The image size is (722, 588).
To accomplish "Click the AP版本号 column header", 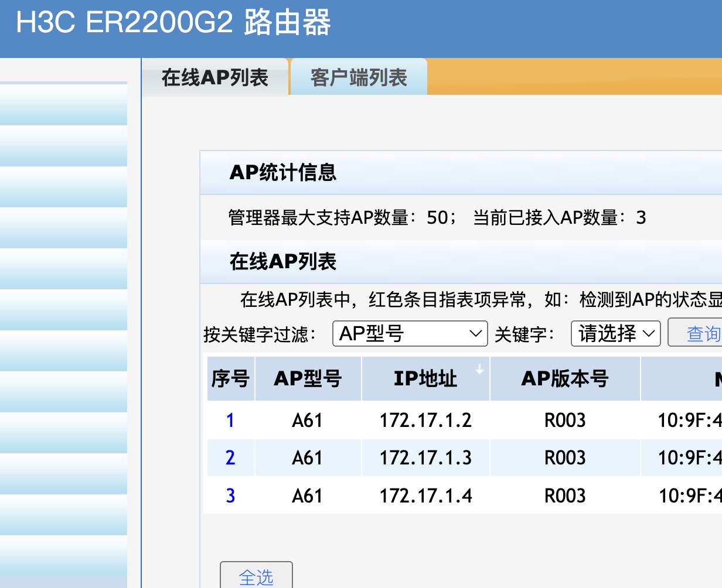I will [x=565, y=379].
